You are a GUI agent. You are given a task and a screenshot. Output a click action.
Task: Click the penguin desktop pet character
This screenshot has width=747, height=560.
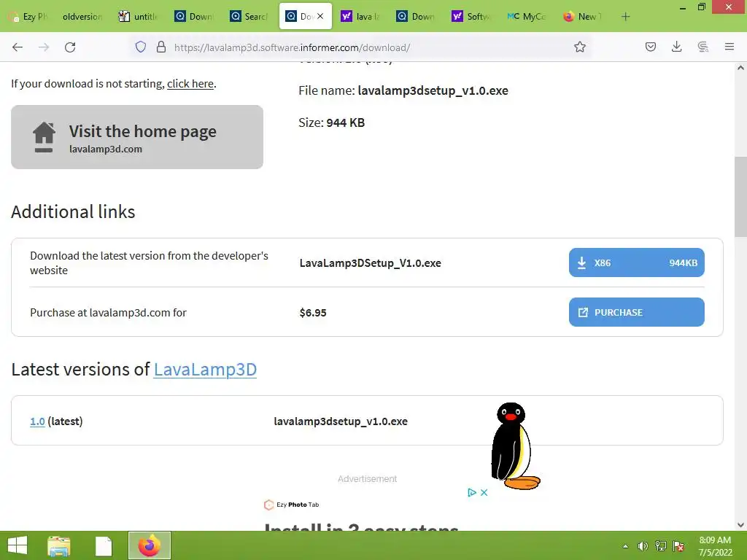point(515,446)
